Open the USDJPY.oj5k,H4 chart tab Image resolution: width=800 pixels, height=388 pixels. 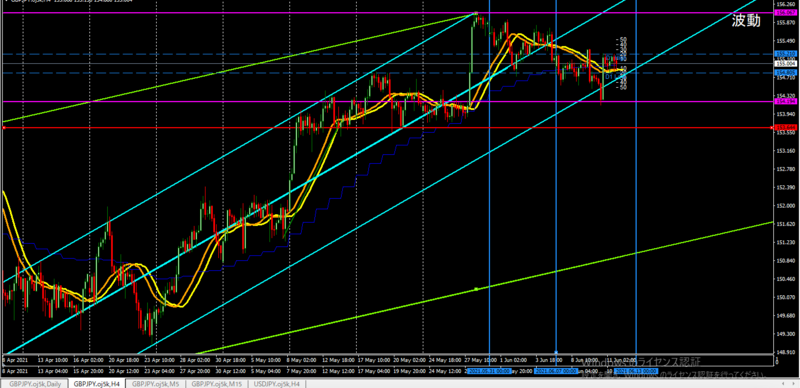click(277, 383)
